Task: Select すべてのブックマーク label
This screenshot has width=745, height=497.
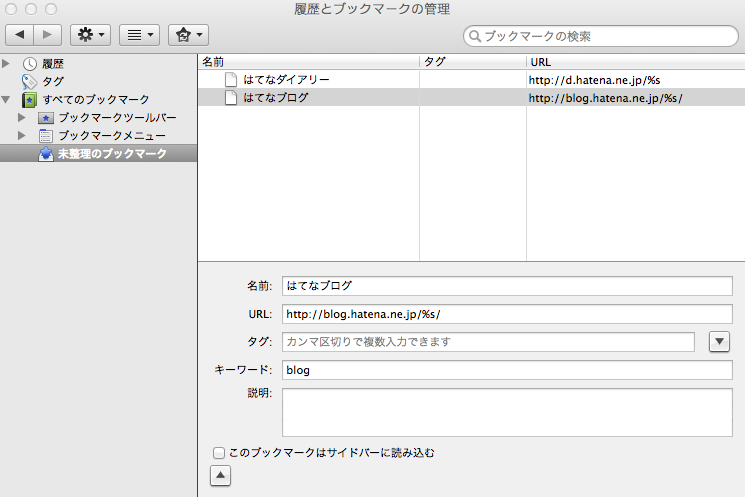Action: click(96, 100)
